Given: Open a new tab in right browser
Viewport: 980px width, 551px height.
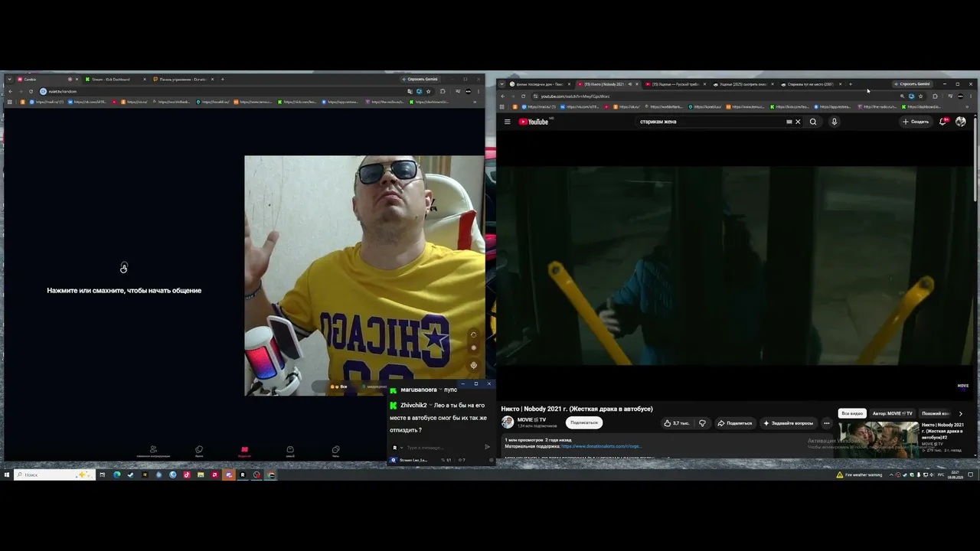Looking at the screenshot, I should [x=850, y=84].
